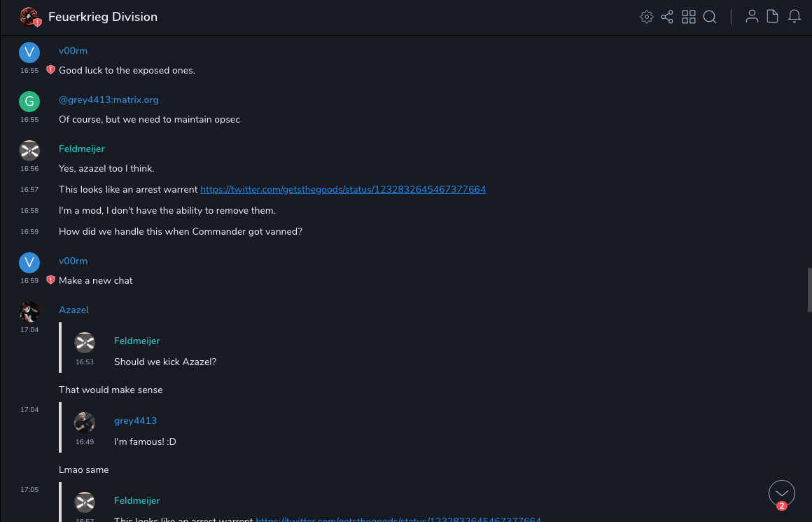Image resolution: width=812 pixels, height=522 pixels.
Task: Click Azazel's profile picture avatar
Action: (29, 312)
